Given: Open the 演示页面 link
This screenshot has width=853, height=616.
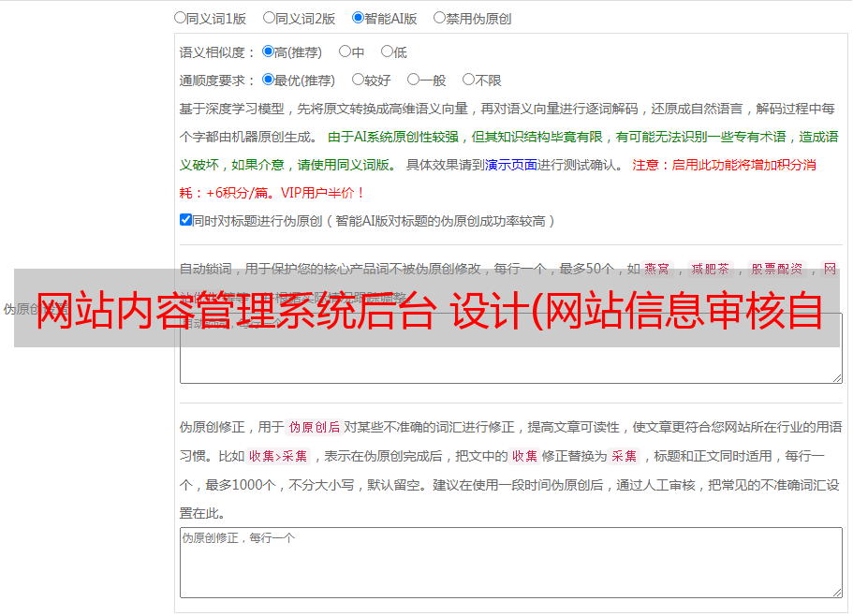Looking at the screenshot, I should pos(511,165).
